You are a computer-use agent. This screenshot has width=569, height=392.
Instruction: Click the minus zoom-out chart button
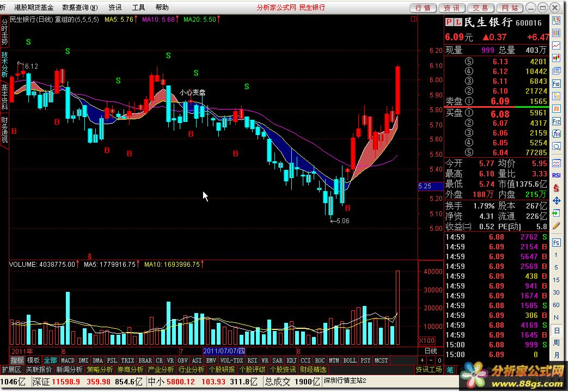(x=431, y=360)
